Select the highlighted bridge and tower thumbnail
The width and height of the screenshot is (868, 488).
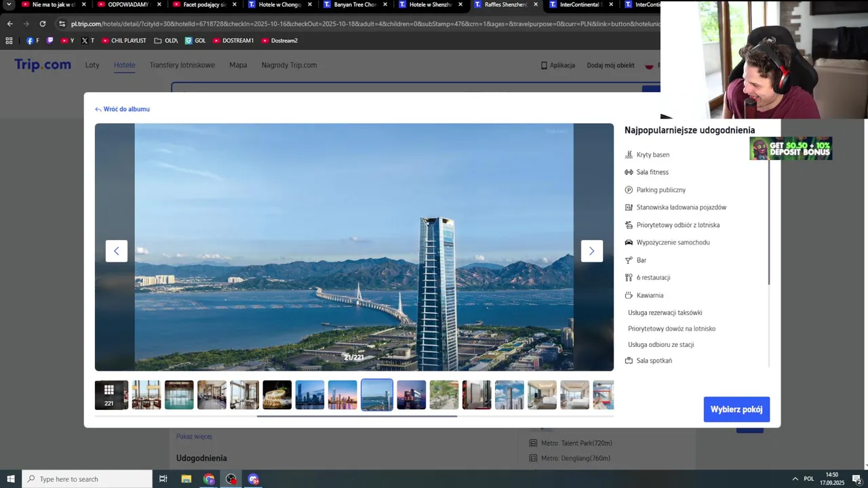point(377,395)
